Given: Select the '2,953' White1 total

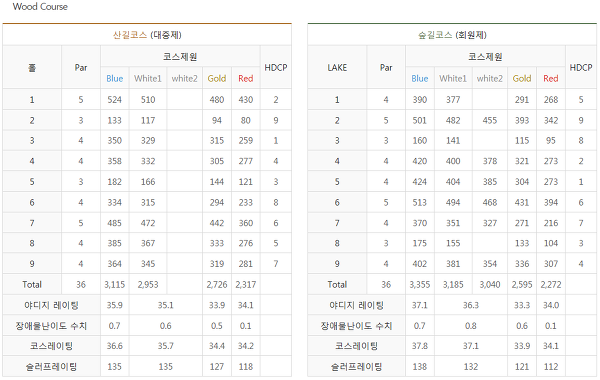Looking at the screenshot, I should 148,285.
